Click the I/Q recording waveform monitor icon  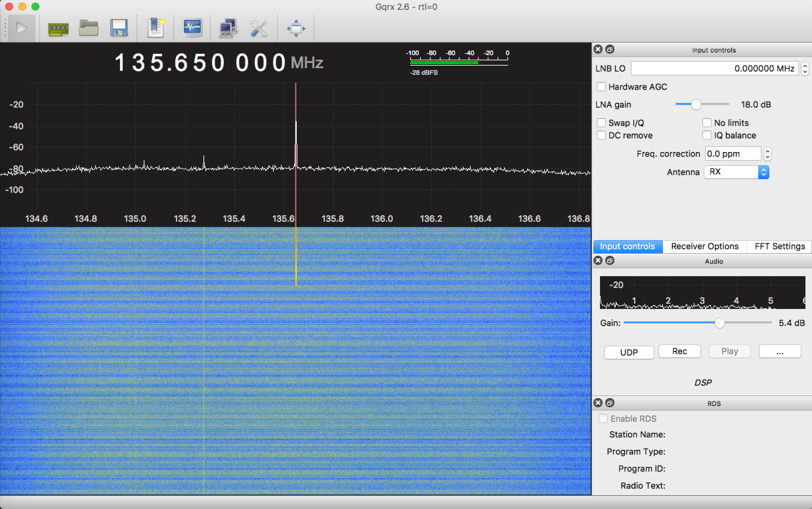[x=192, y=28]
